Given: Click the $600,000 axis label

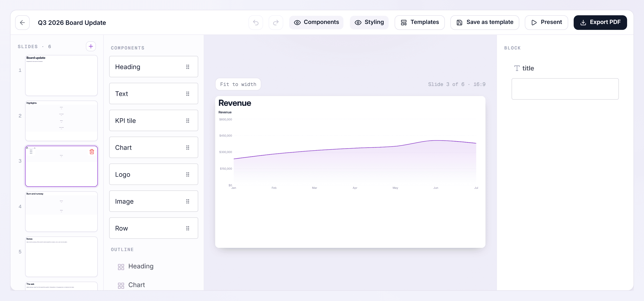Looking at the screenshot, I should pyautogui.click(x=225, y=119).
